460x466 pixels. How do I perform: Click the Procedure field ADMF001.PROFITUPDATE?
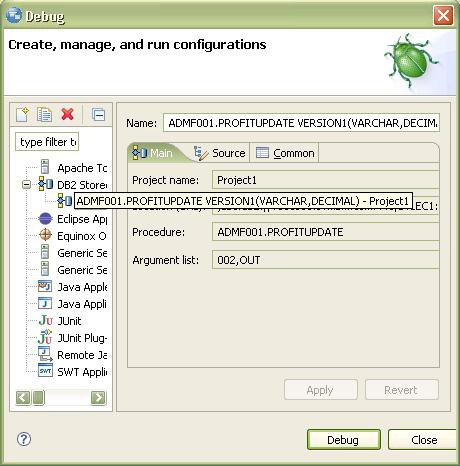325,232
